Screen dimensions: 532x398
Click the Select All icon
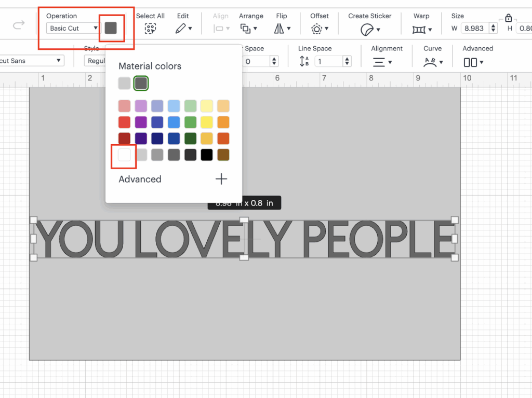click(x=151, y=29)
